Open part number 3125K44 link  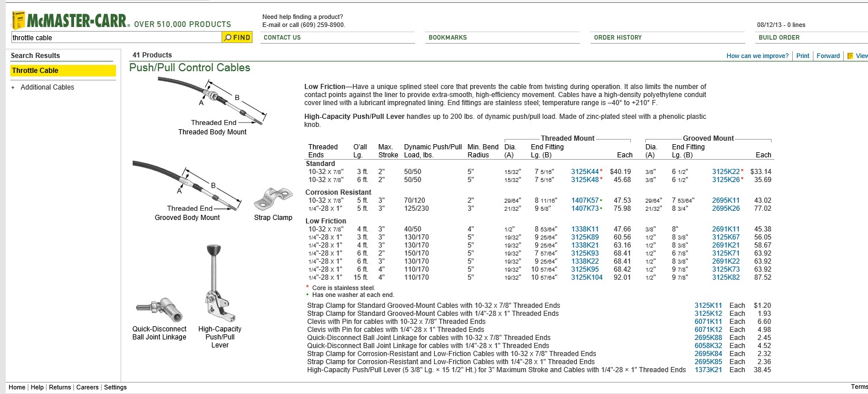click(x=584, y=172)
